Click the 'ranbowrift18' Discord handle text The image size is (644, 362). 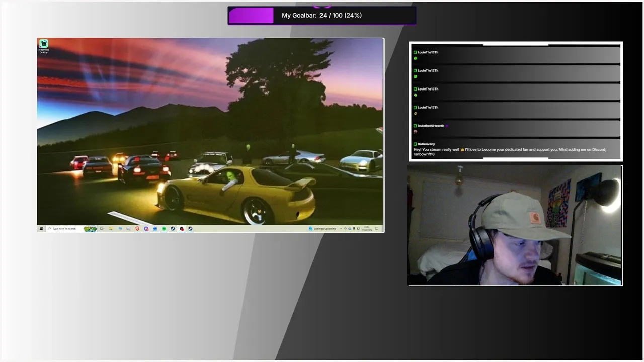pyautogui.click(x=424, y=154)
